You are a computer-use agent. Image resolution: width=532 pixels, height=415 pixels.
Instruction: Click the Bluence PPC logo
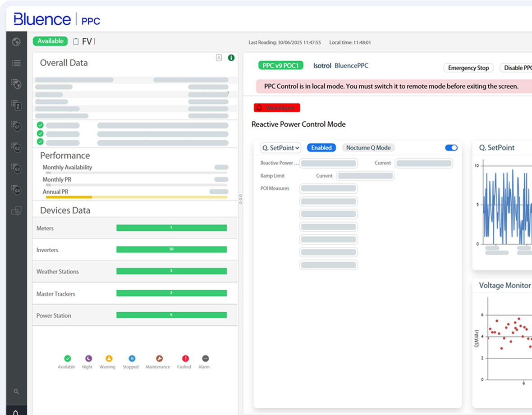coord(57,19)
